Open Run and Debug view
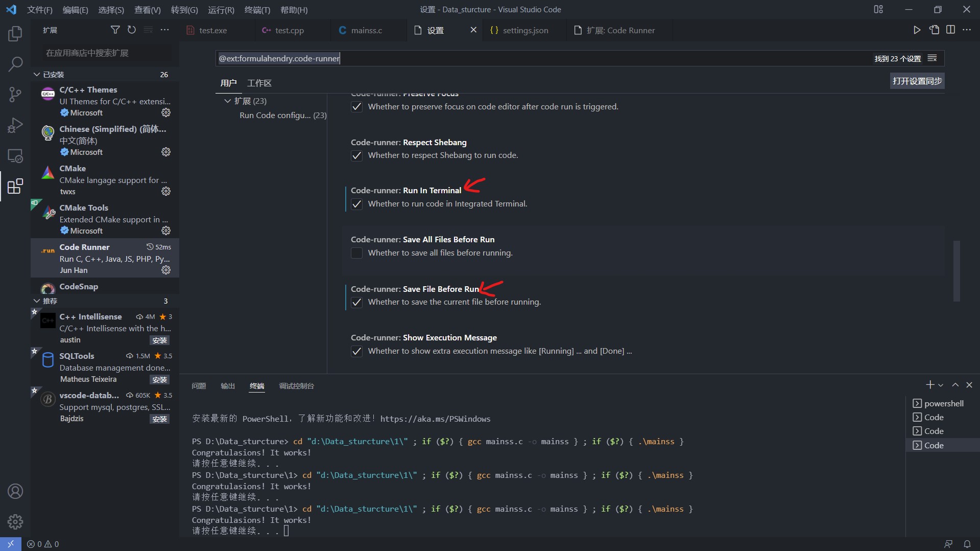This screenshot has height=551, width=980. 15,125
